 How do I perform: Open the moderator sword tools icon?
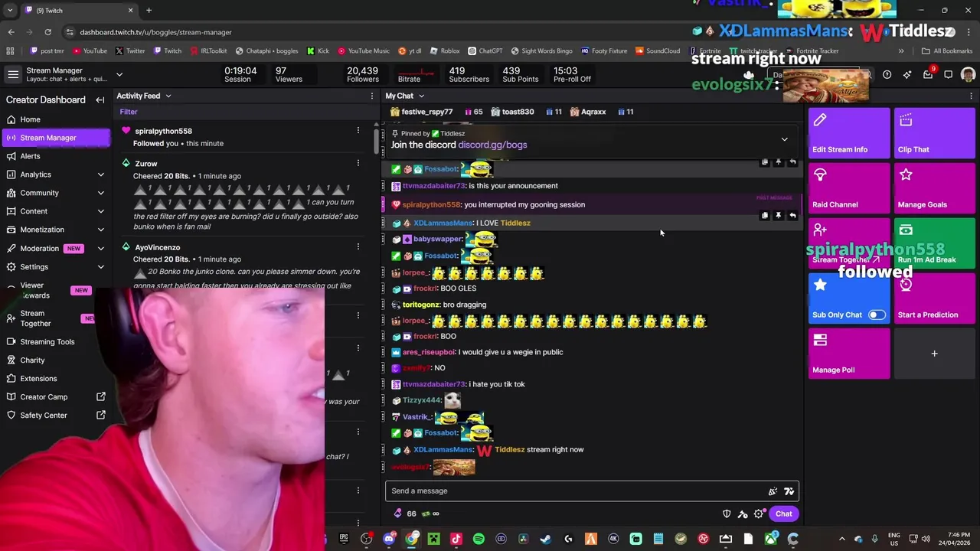743,514
